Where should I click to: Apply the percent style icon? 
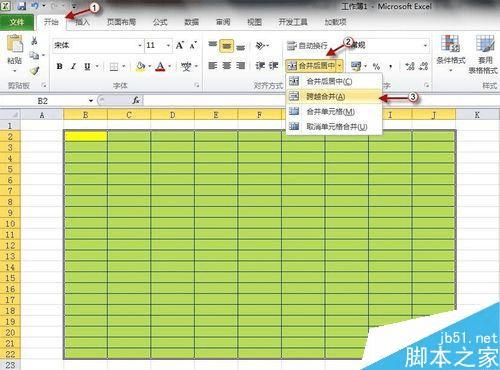pos(376,66)
